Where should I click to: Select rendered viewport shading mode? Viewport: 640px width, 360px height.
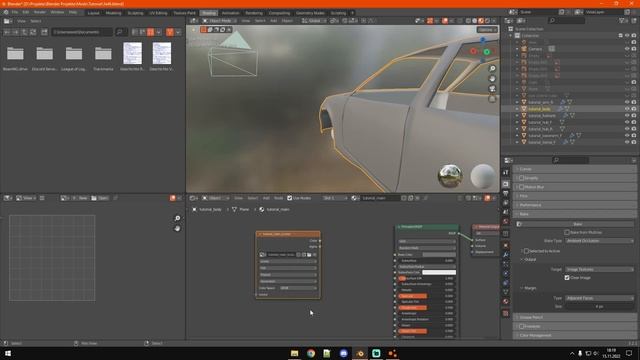click(487, 20)
